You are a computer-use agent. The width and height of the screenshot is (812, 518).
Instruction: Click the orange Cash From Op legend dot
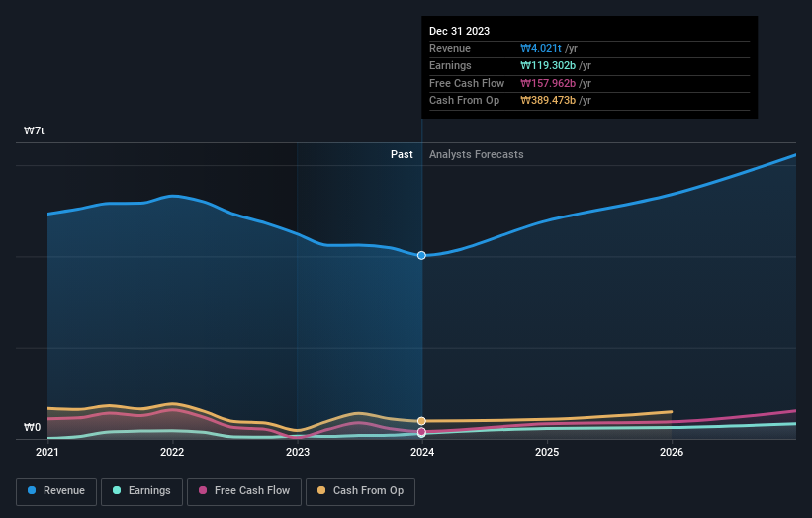coord(321,490)
